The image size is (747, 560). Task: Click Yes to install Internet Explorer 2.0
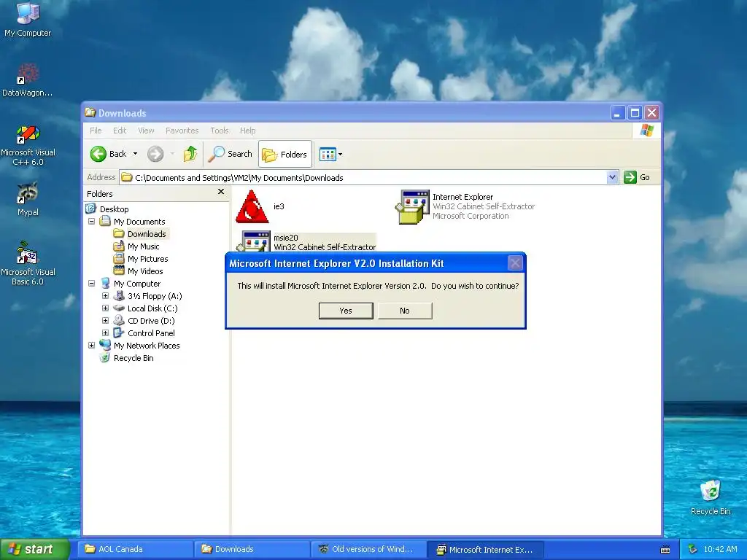point(346,311)
